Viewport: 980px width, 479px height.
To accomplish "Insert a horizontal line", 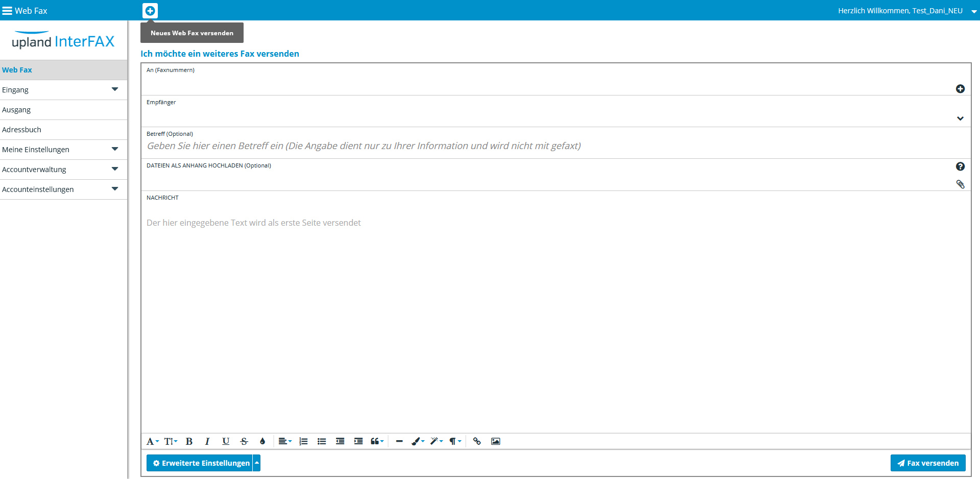I will coord(399,441).
